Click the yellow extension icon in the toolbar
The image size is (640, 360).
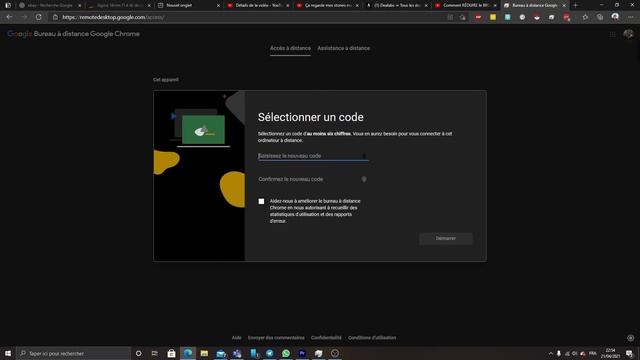point(493,17)
